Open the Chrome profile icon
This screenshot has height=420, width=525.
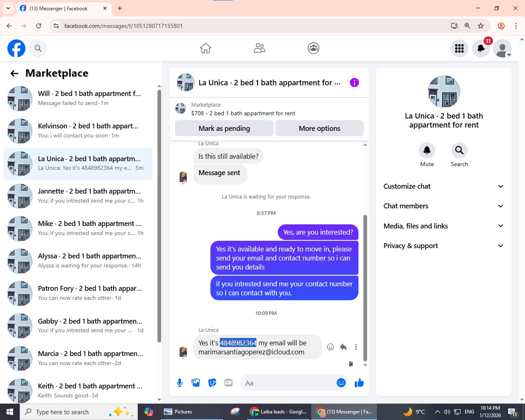[x=501, y=26]
